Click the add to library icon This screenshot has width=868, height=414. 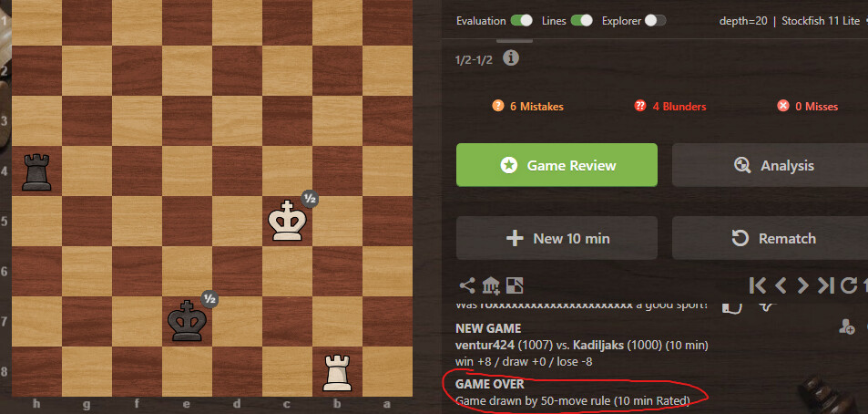(491, 285)
